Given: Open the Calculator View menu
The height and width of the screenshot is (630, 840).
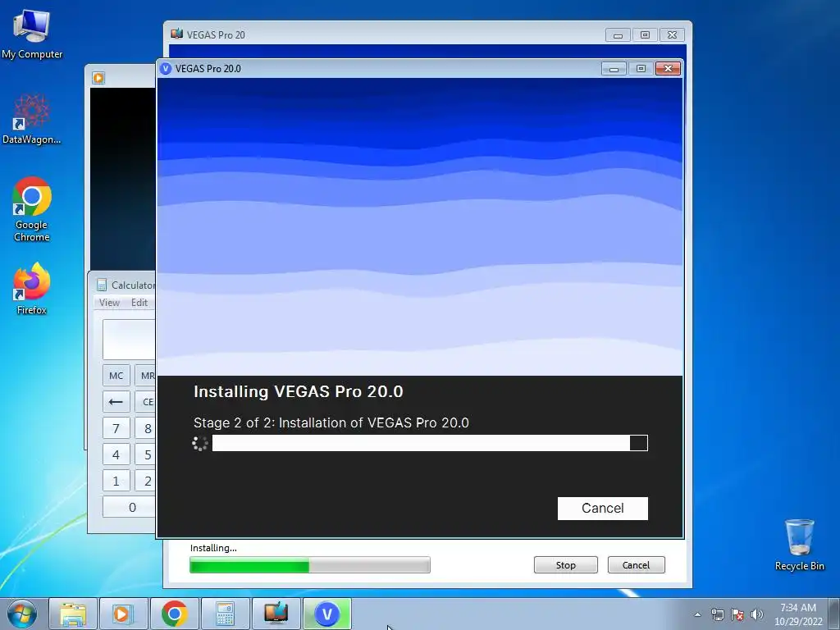Looking at the screenshot, I should [x=109, y=303].
